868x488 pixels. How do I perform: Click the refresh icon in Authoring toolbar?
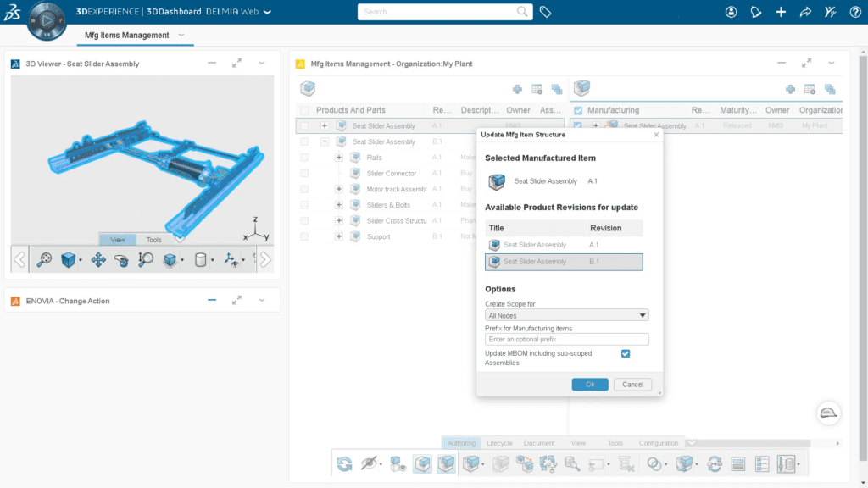[x=344, y=463]
